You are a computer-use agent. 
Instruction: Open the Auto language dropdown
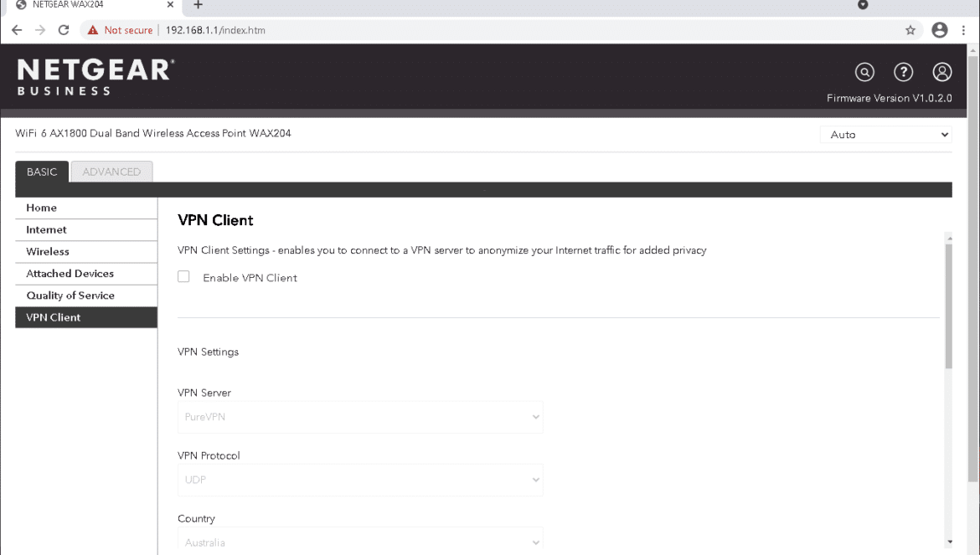885,135
